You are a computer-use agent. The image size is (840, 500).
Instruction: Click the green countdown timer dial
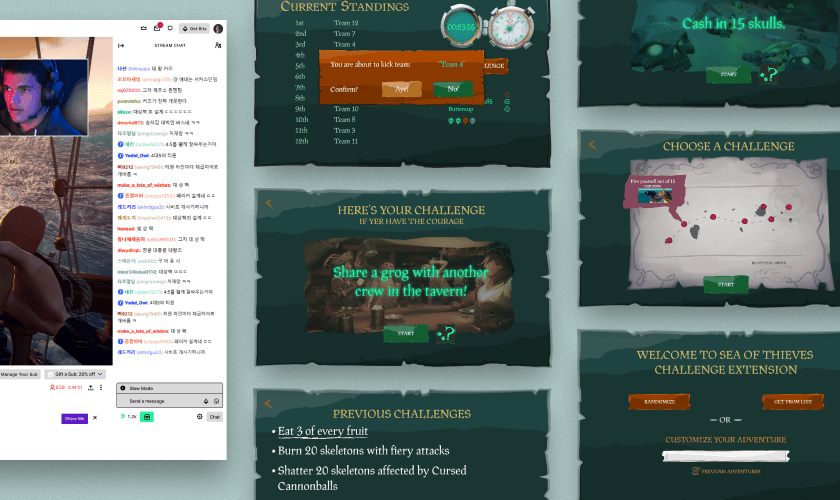point(461,27)
